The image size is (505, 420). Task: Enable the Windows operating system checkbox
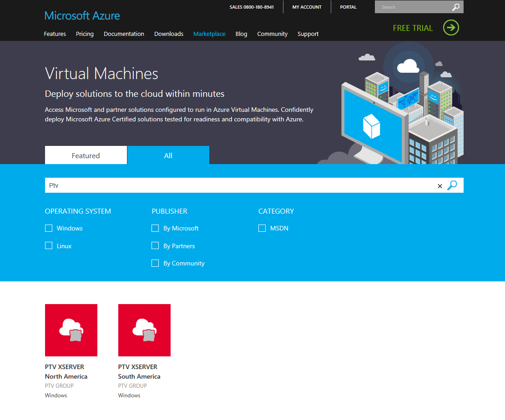[x=49, y=228]
